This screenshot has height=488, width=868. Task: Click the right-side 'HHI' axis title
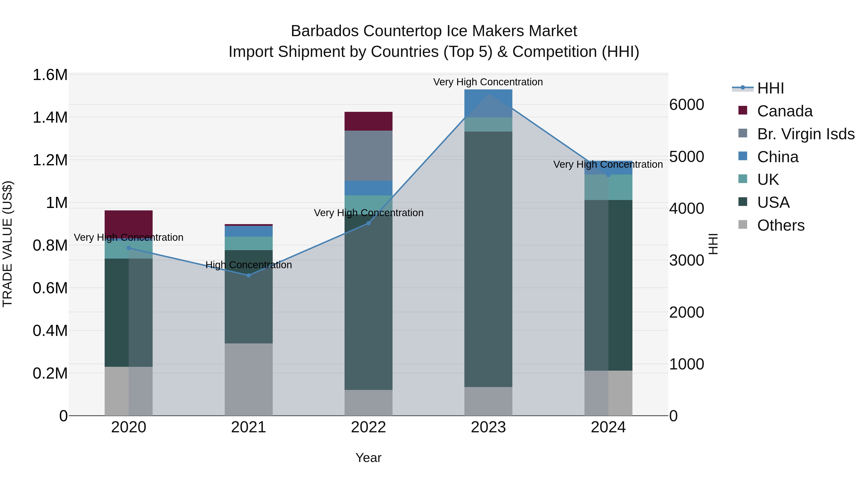point(714,244)
